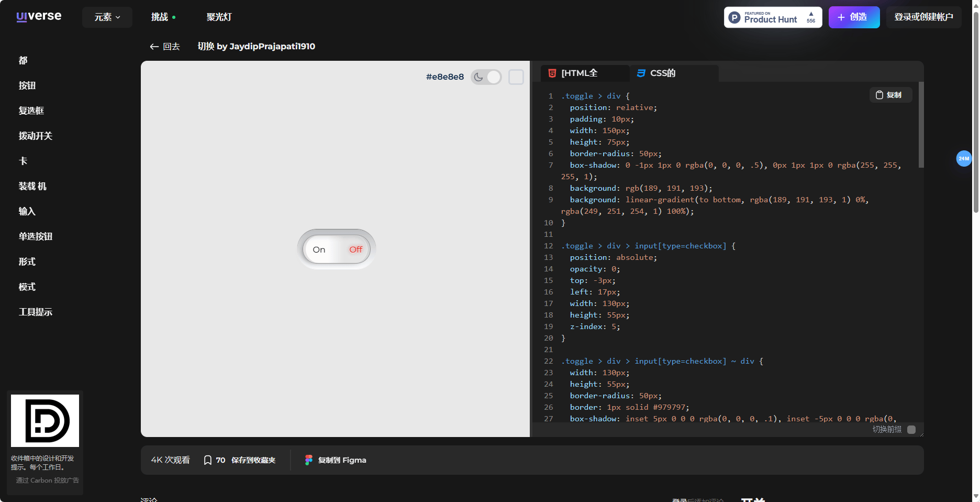Click the Carbon ad DD logo thumbnail
980x502 pixels.
(45, 421)
